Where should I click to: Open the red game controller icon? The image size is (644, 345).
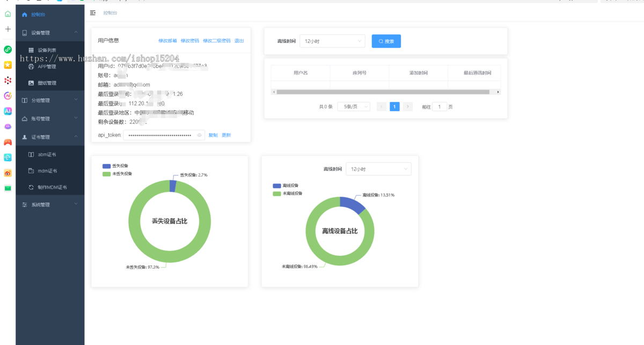pyautogui.click(x=8, y=142)
